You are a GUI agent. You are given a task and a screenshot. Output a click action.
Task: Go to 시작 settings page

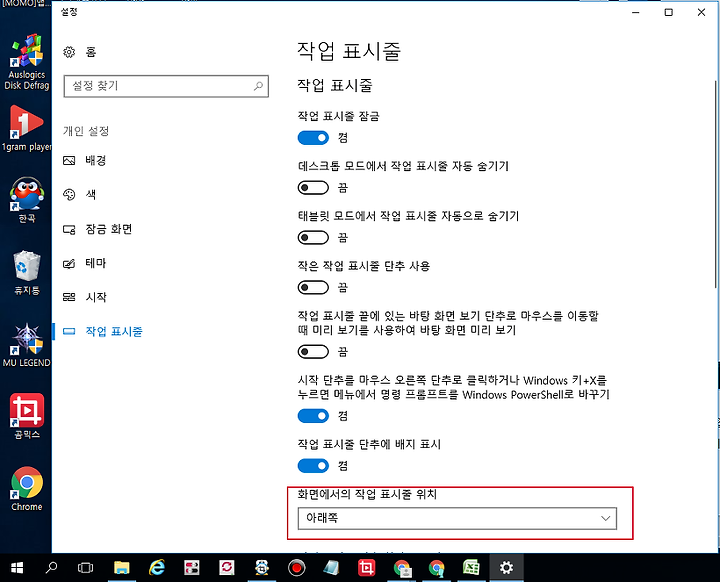pyautogui.click(x=96, y=297)
